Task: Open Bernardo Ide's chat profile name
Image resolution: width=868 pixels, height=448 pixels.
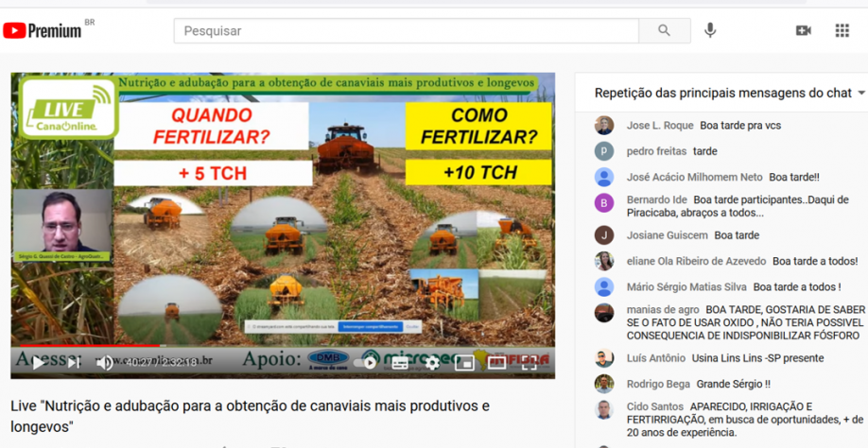Action: (656, 200)
